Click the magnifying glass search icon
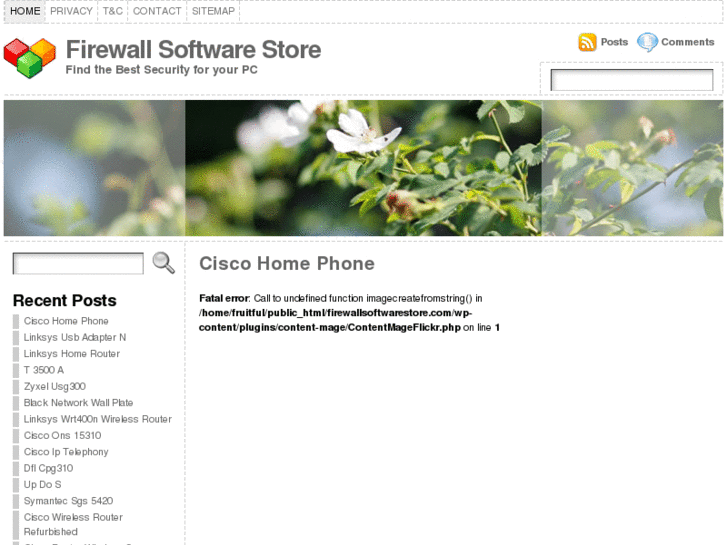The height and width of the screenshot is (545, 727). (x=164, y=263)
